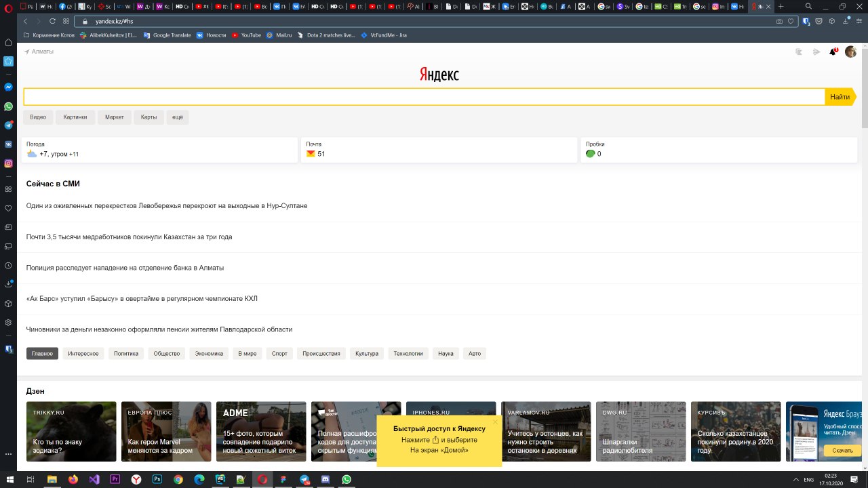This screenshot has height=488, width=868.
Task: Take a snapshot with the camera icon
Action: pos(779,21)
